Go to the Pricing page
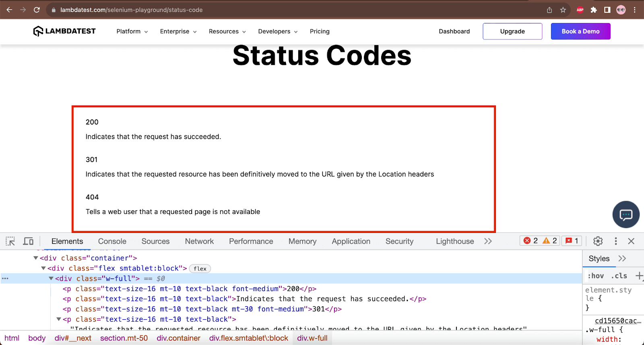This screenshot has width=644, height=345. pyautogui.click(x=320, y=31)
